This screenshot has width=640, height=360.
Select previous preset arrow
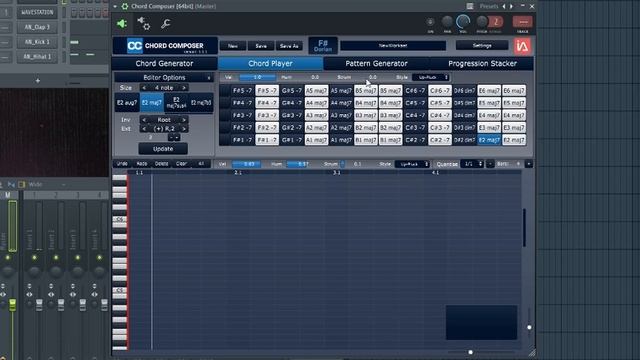click(x=504, y=6)
